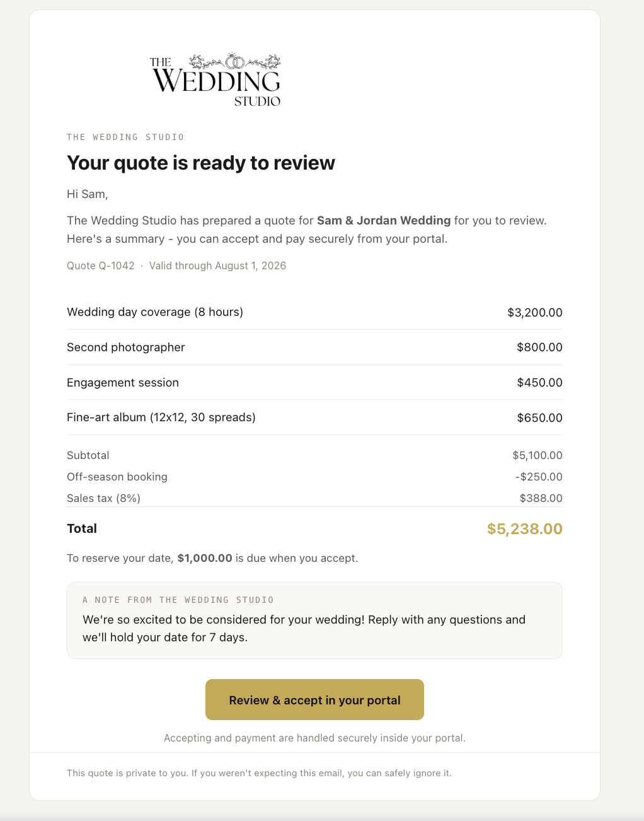Screen dimensions: 644x821
Task: Click the note text about holding your date
Action: click(304, 629)
